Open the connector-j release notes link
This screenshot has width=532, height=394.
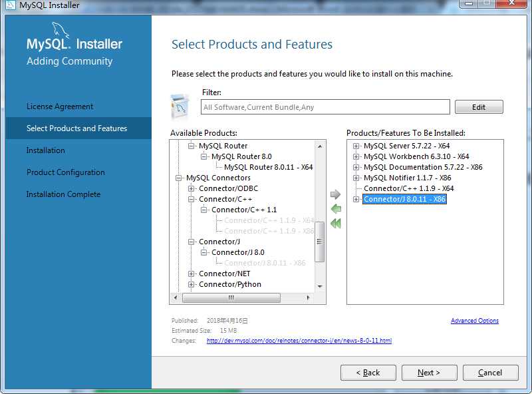299,340
